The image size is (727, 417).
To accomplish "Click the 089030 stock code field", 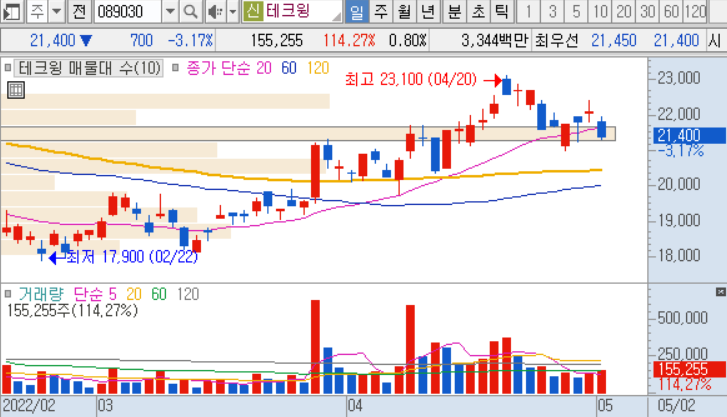I will click(x=128, y=11).
